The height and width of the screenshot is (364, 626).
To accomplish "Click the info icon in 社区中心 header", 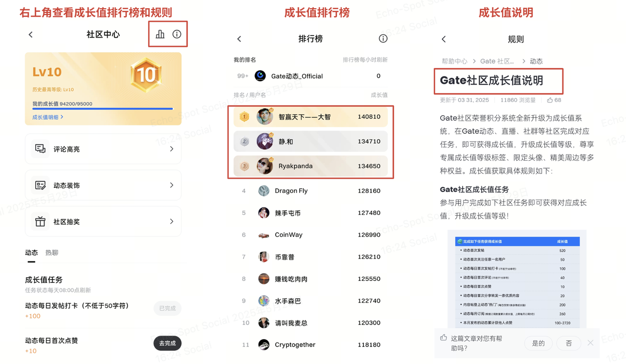I will click(x=177, y=34).
